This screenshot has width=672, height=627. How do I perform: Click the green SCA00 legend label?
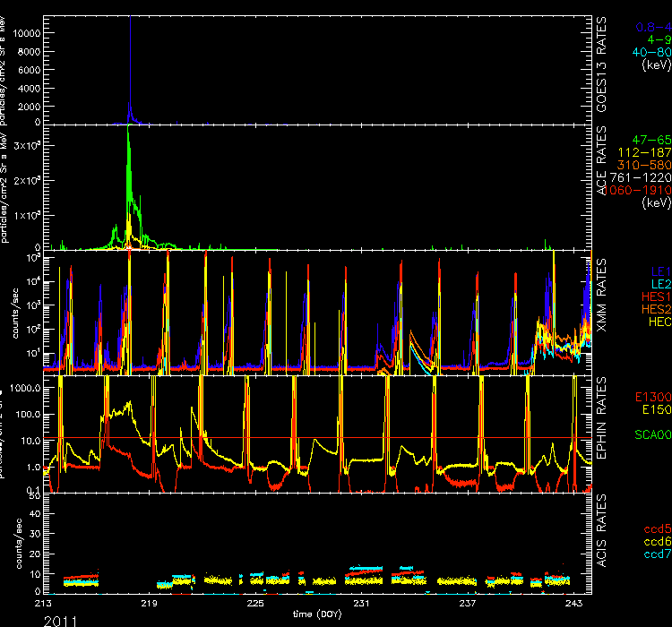[650, 436]
